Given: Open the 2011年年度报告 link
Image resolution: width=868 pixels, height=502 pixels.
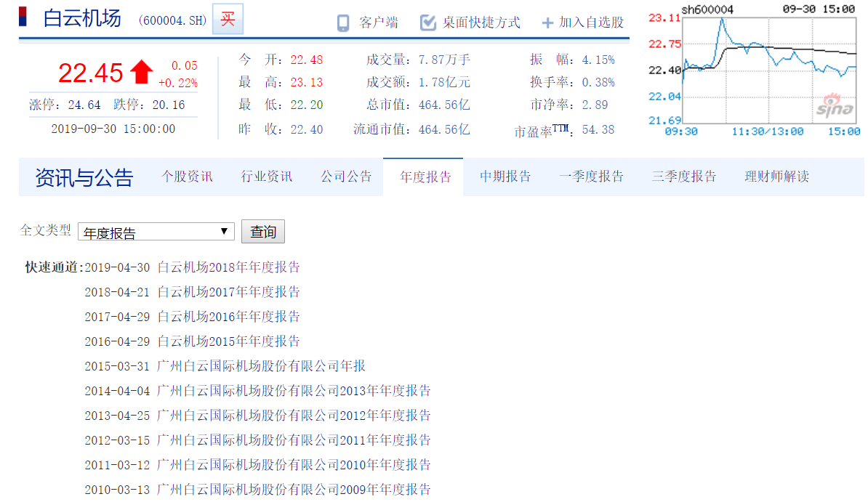Looking at the screenshot, I should coord(294,440).
